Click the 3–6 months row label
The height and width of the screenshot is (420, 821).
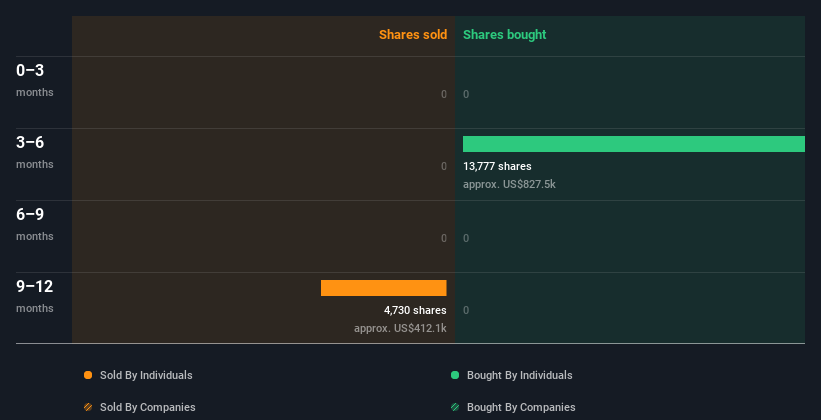(x=35, y=152)
